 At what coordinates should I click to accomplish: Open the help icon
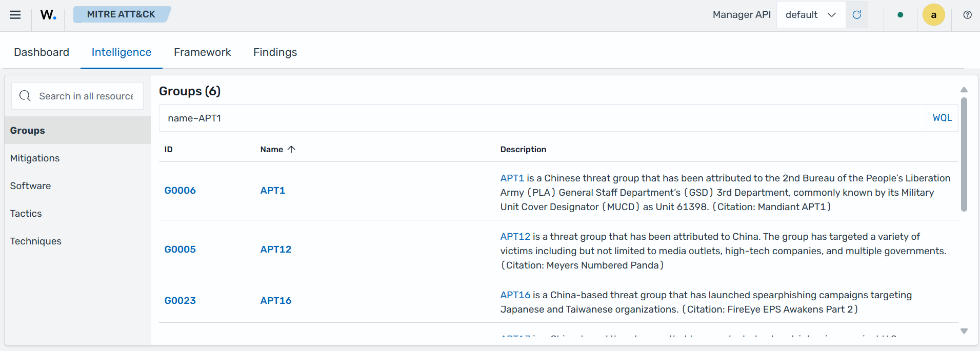click(967, 15)
